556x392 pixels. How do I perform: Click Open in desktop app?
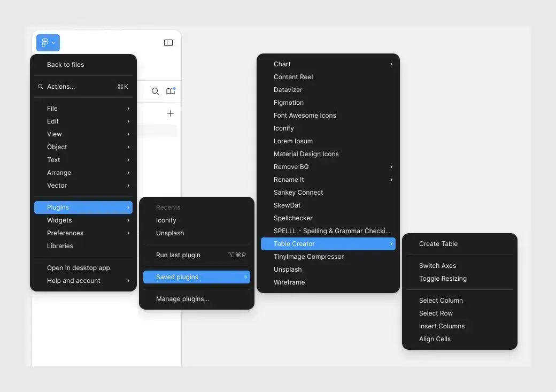(78, 268)
